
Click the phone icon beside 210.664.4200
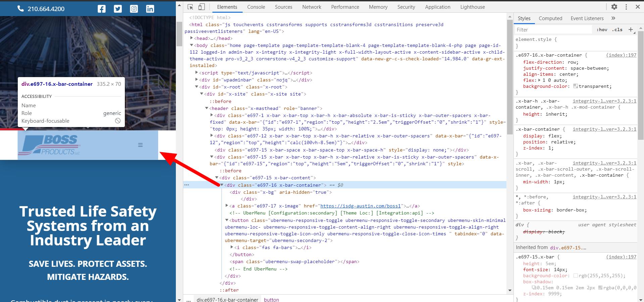(x=20, y=9)
